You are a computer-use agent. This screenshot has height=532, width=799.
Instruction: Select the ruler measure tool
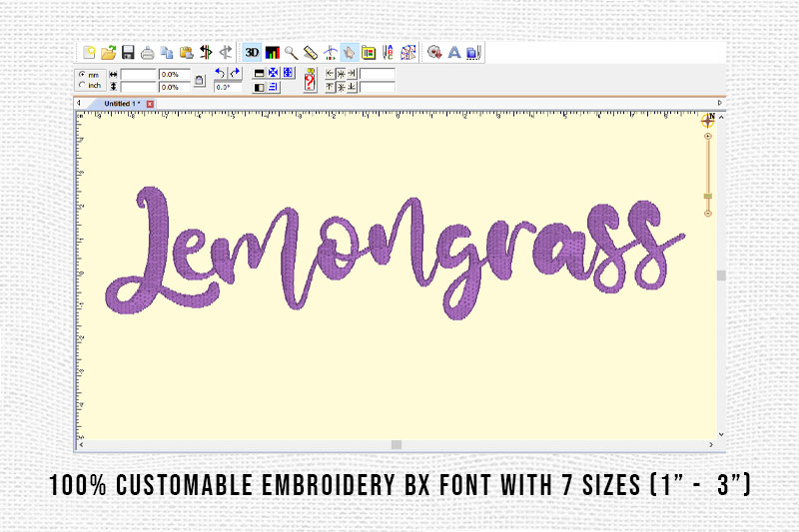pos(311,53)
